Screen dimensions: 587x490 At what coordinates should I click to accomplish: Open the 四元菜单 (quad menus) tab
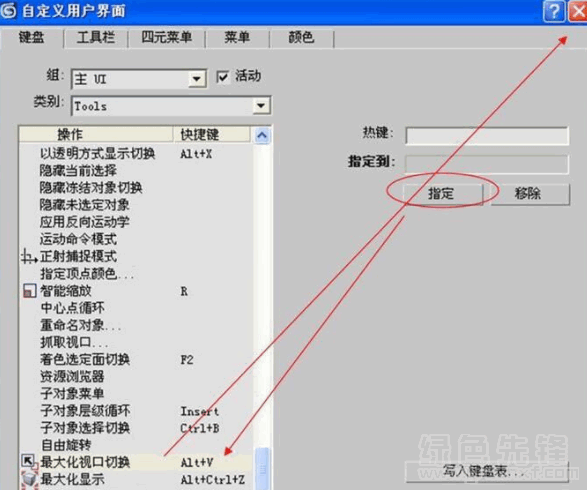[167, 37]
